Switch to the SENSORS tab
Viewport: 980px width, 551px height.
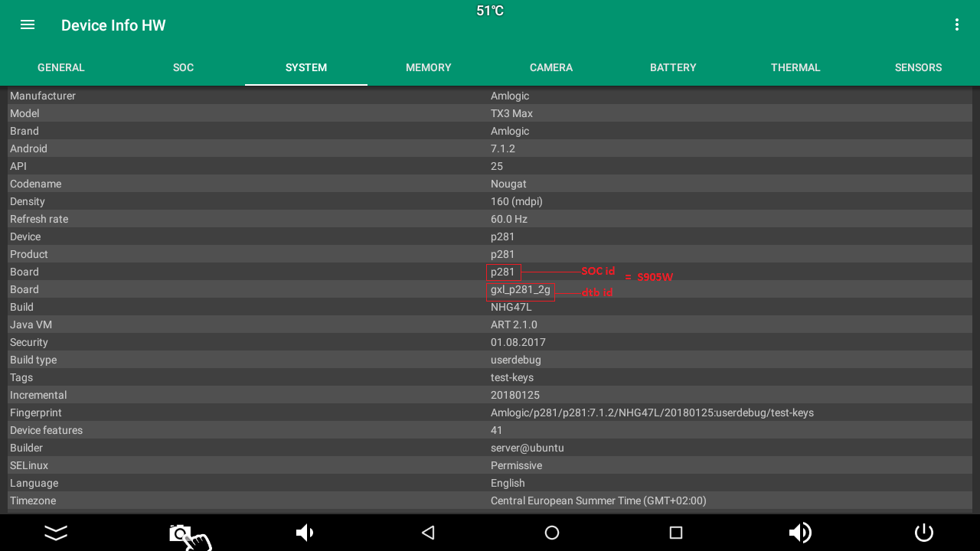(919, 67)
